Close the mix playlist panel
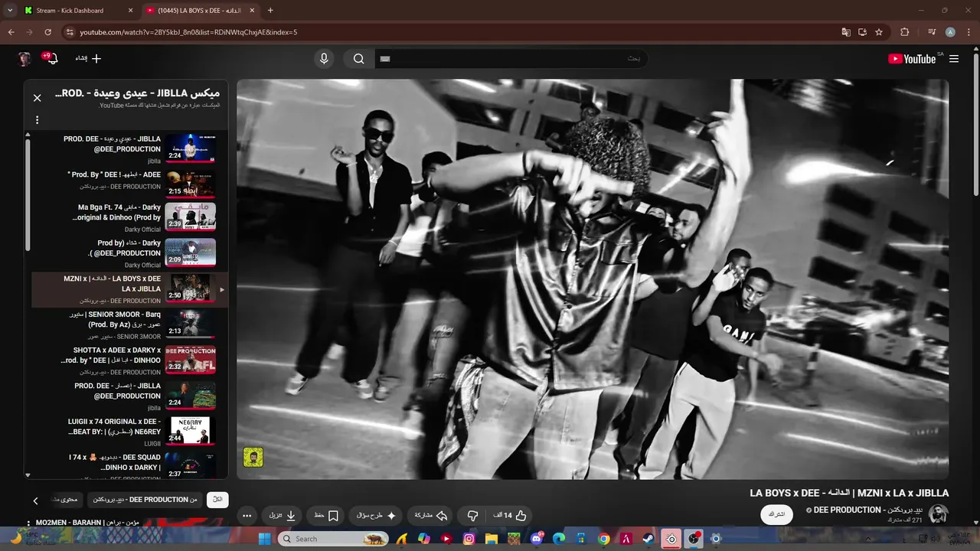 [37, 98]
